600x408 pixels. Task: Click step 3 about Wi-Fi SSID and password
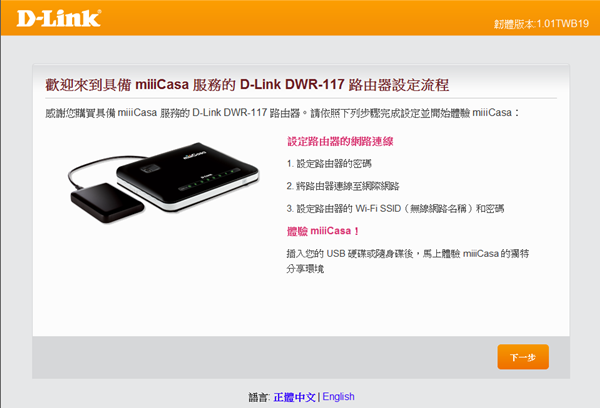395,209
